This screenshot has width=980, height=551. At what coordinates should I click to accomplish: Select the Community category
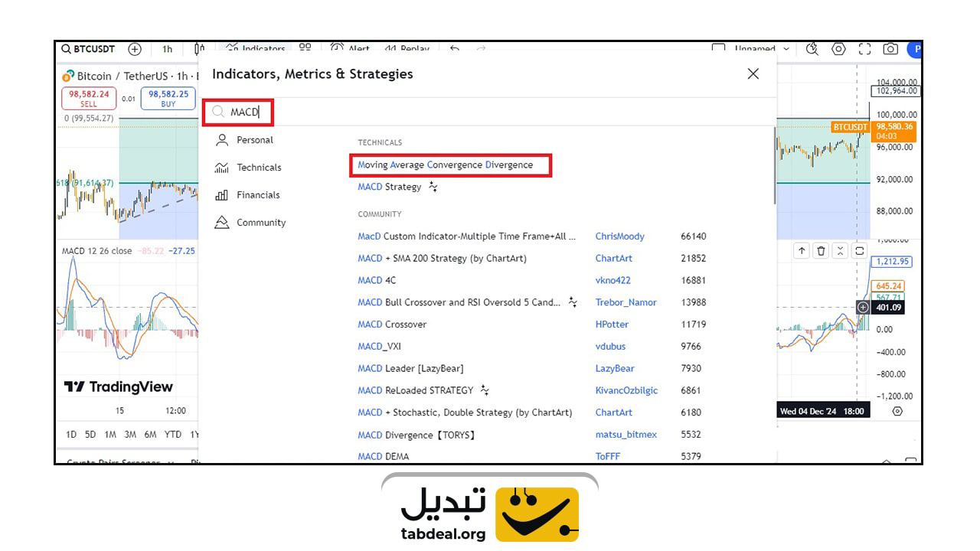point(251,223)
